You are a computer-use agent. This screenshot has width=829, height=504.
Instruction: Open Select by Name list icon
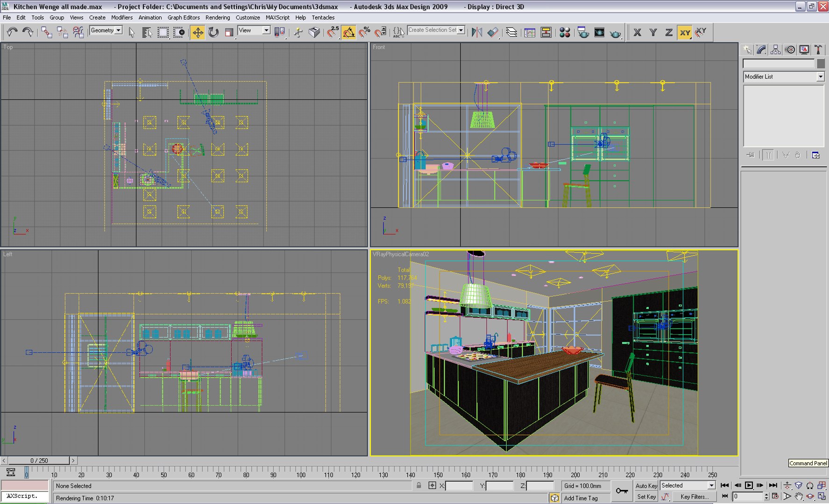(147, 32)
